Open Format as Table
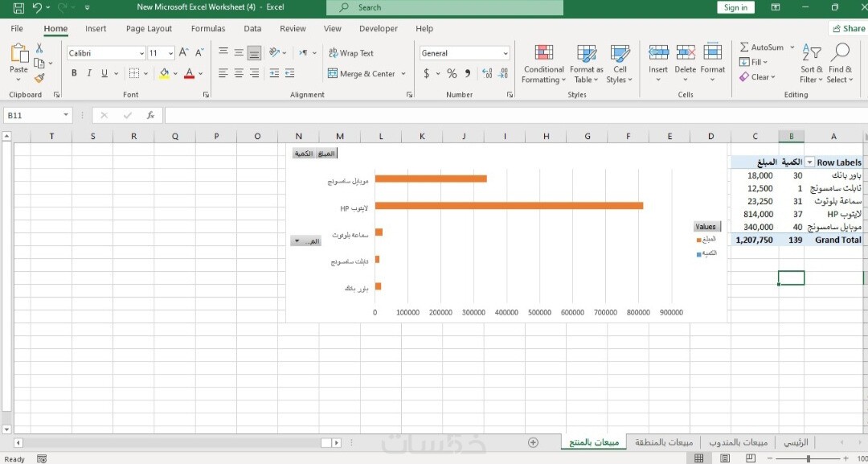This screenshot has height=464, width=868. tap(586, 64)
